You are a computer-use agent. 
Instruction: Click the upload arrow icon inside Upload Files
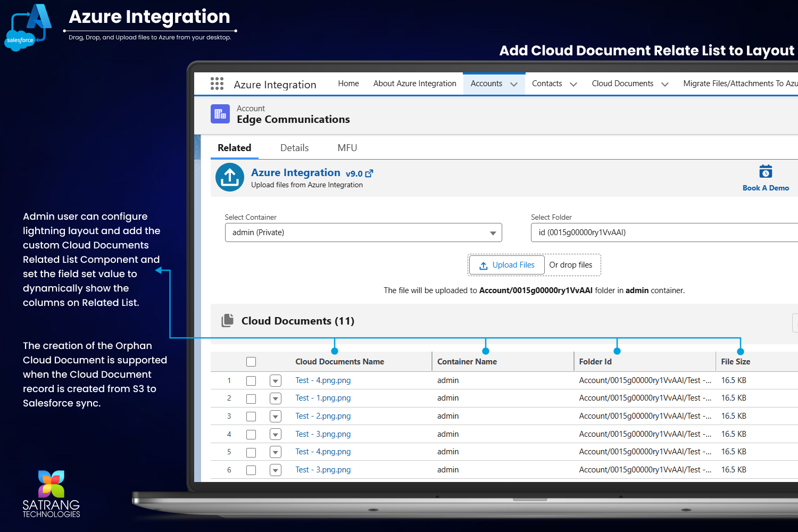point(485,265)
